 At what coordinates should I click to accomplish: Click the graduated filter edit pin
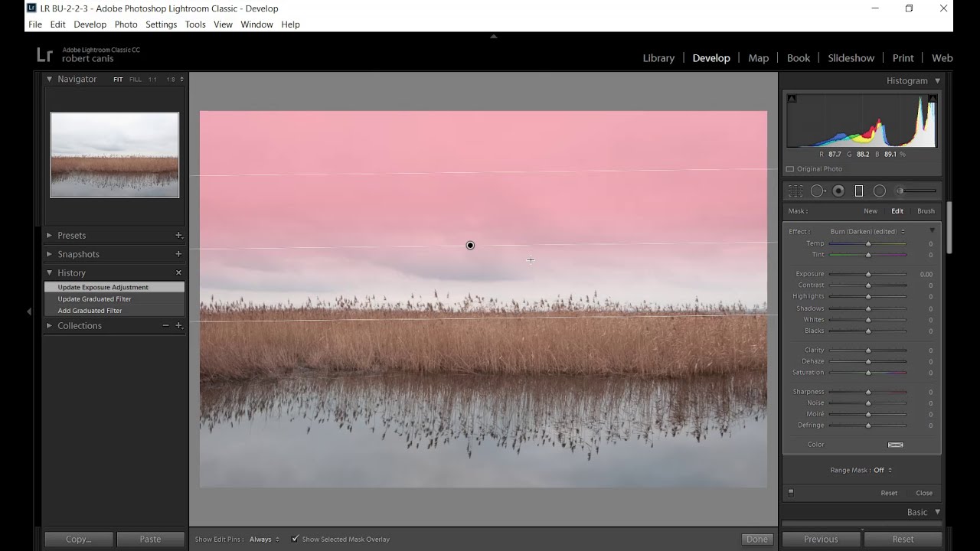pos(470,246)
